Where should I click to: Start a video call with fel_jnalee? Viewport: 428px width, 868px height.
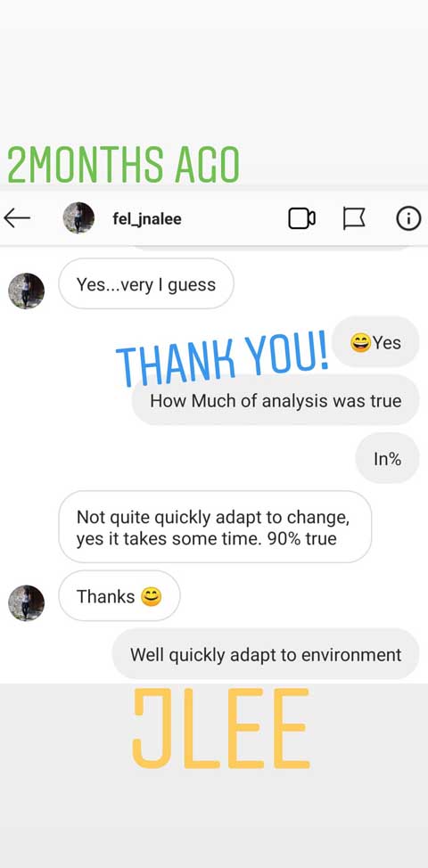(x=301, y=218)
